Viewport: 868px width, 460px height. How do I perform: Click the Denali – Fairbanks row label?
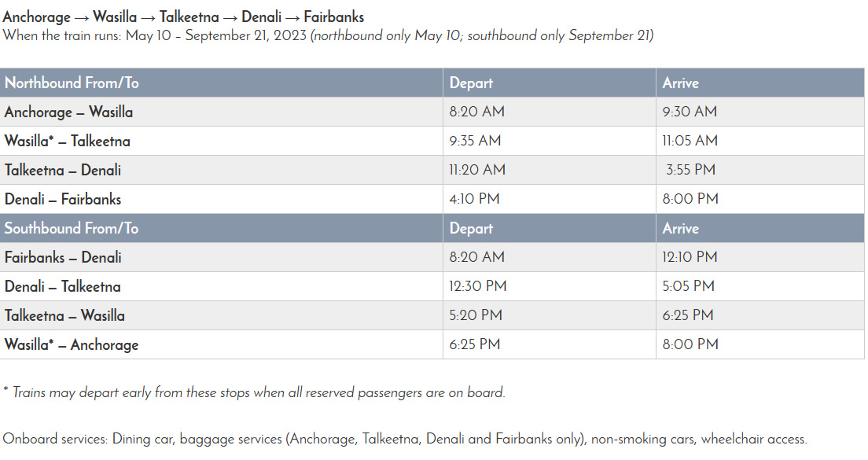point(63,199)
